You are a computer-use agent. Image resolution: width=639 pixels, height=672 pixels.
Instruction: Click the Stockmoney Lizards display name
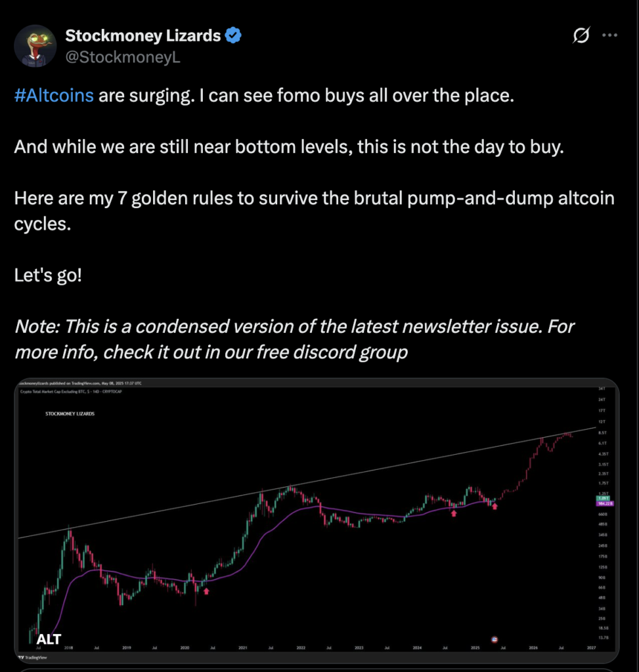click(x=143, y=35)
